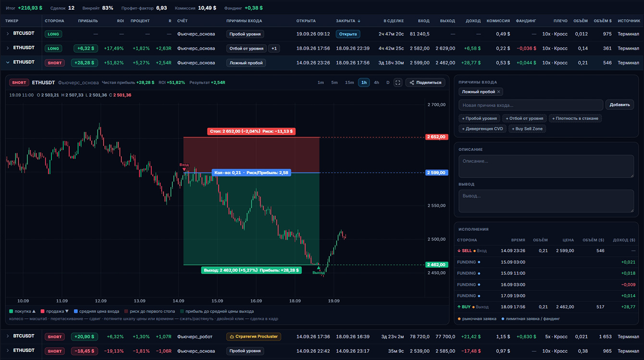
Task: Collapse the ETHUSDT short trade row
Action: click(8, 62)
